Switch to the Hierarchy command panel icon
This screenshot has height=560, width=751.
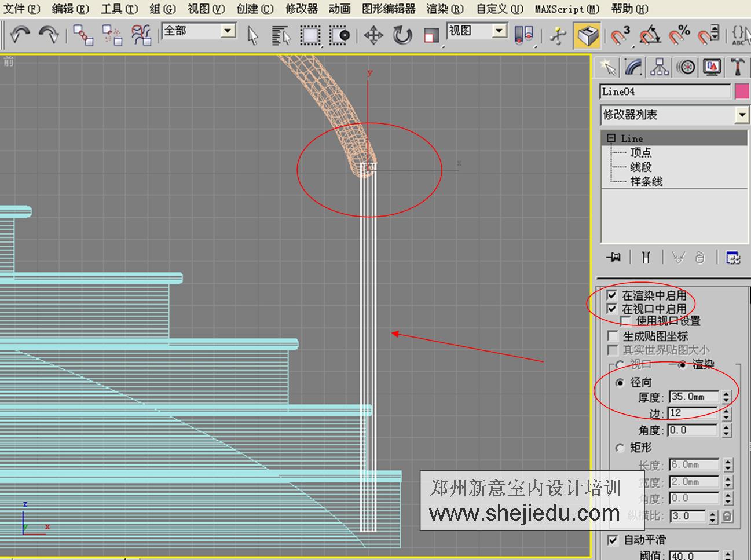pyautogui.click(x=660, y=67)
